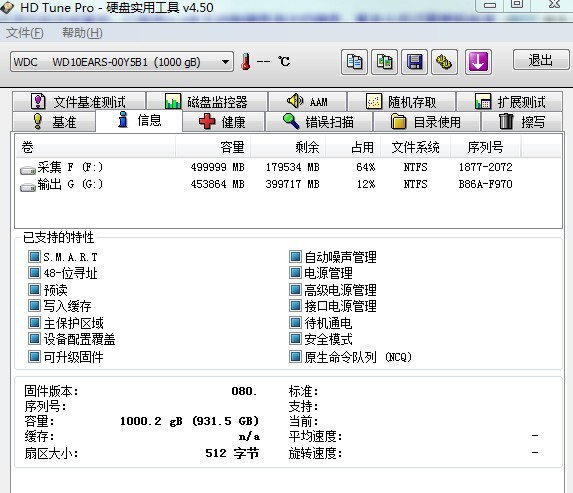Screen dimensions: 573x493
Task: Toggle the 原生命令队列 (NCQ) checkbox
Action: (x=295, y=356)
